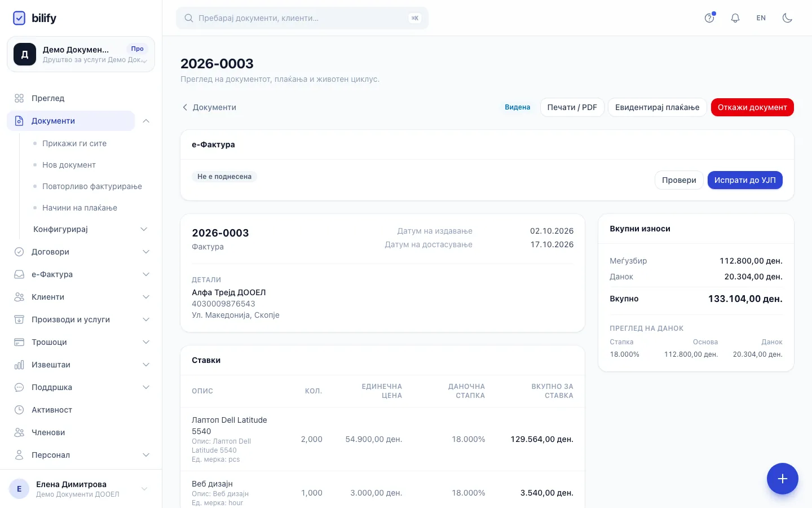Click the Видена status badge
The image size is (812, 508).
click(x=518, y=107)
